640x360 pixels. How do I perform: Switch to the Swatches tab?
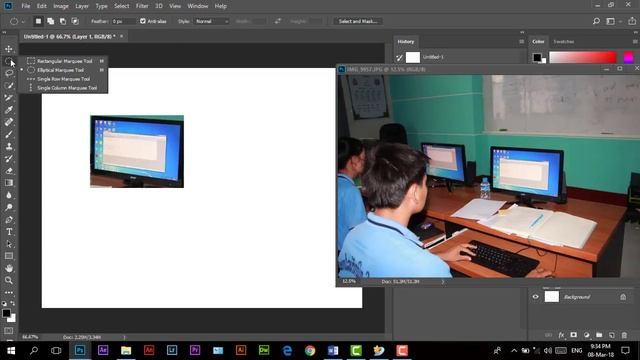coord(564,42)
